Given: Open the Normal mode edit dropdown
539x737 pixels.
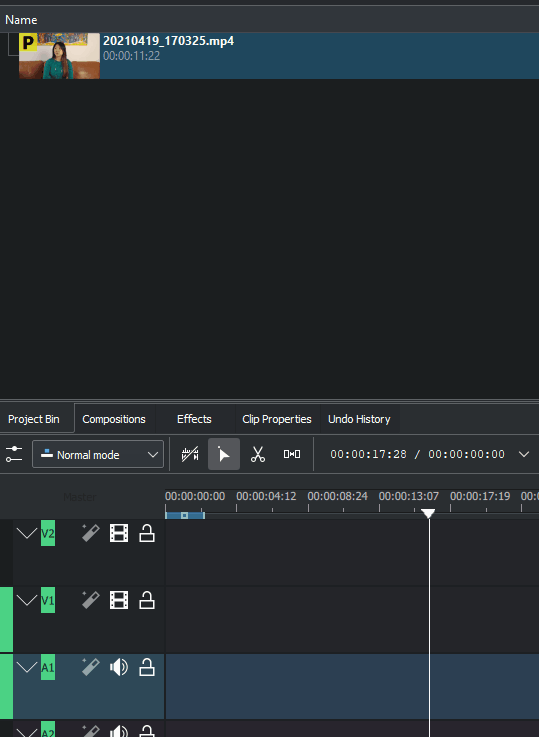Looking at the screenshot, I should click(x=98, y=454).
